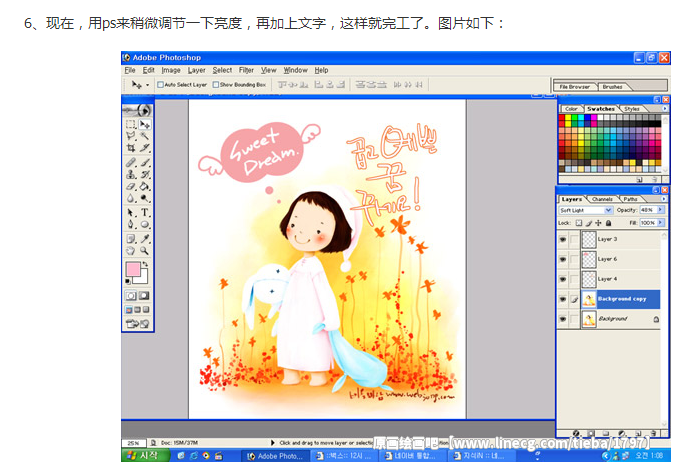
Task: Switch to Quick Mask mode
Action: [144, 295]
